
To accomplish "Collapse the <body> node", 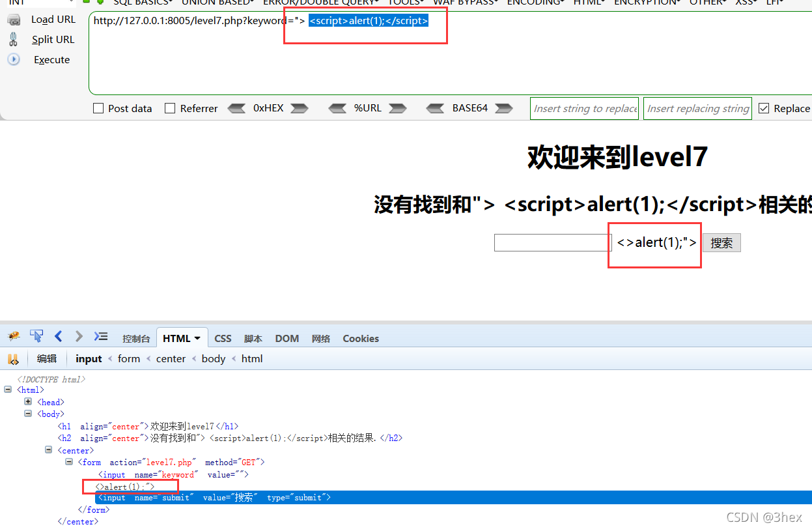I will tap(28, 413).
